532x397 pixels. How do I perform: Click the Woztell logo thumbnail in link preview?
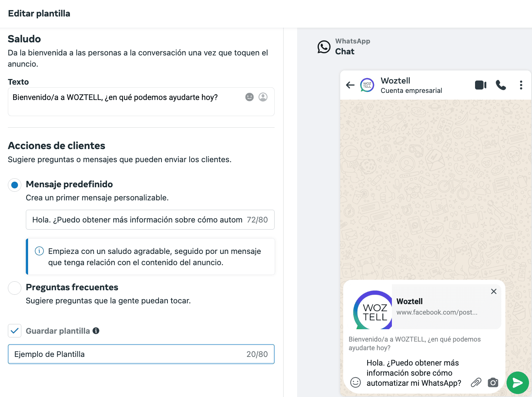point(372,310)
